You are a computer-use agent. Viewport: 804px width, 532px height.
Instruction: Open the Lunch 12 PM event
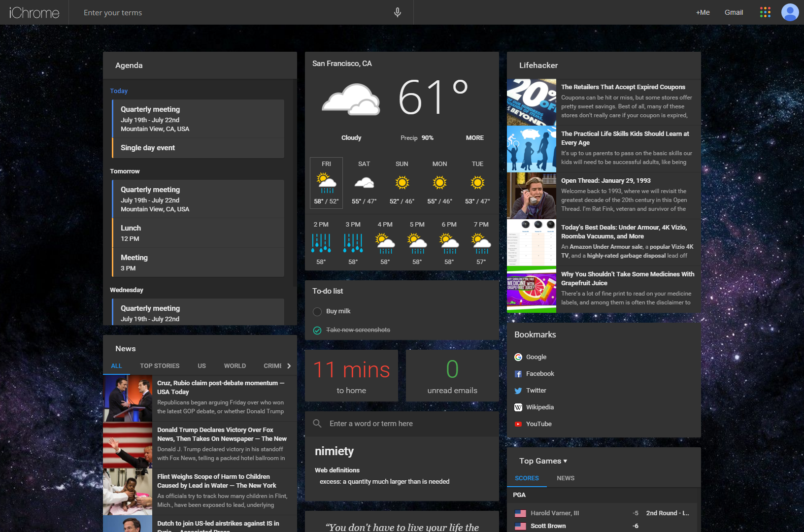198,233
